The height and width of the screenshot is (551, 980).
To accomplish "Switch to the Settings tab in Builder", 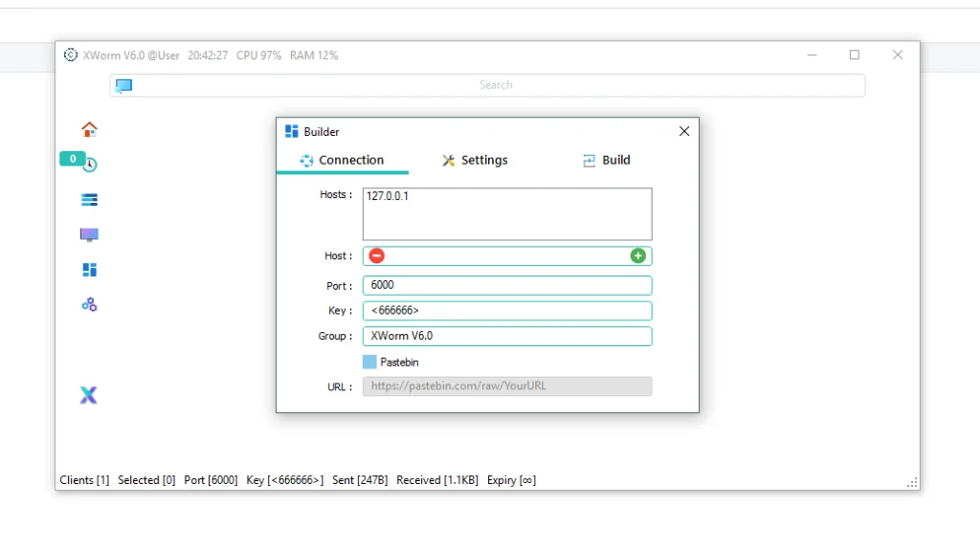I will click(x=475, y=160).
